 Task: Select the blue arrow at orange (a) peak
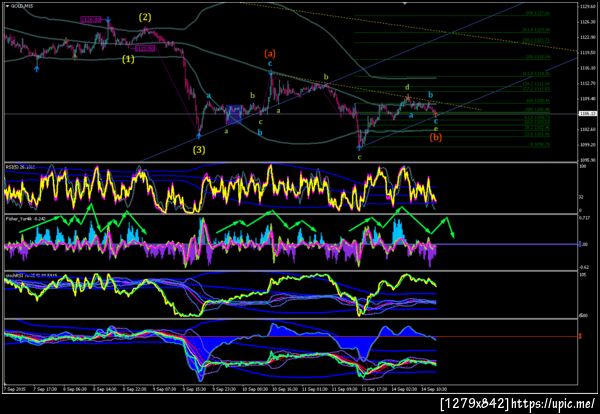tap(270, 72)
